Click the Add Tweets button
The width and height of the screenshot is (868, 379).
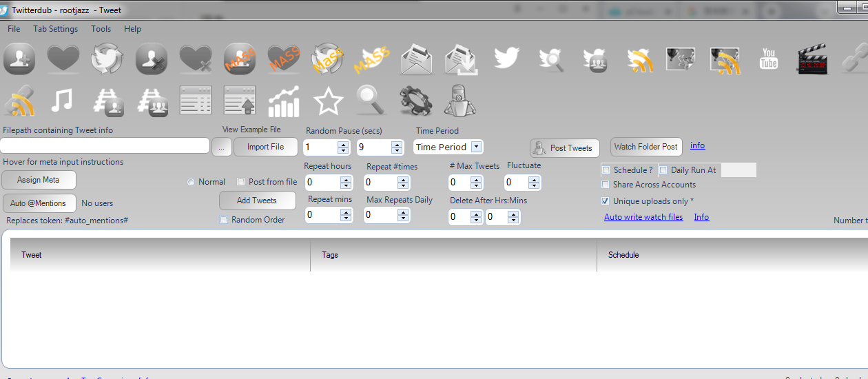pyautogui.click(x=257, y=201)
